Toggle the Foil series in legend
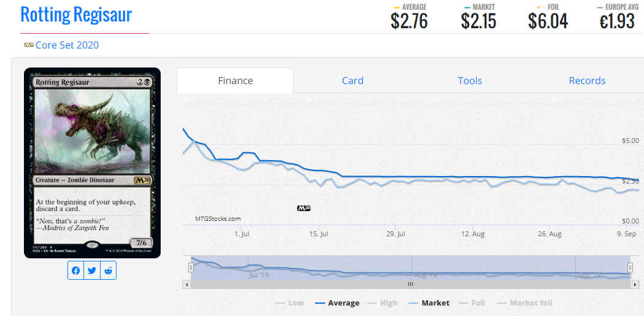 click(x=472, y=303)
